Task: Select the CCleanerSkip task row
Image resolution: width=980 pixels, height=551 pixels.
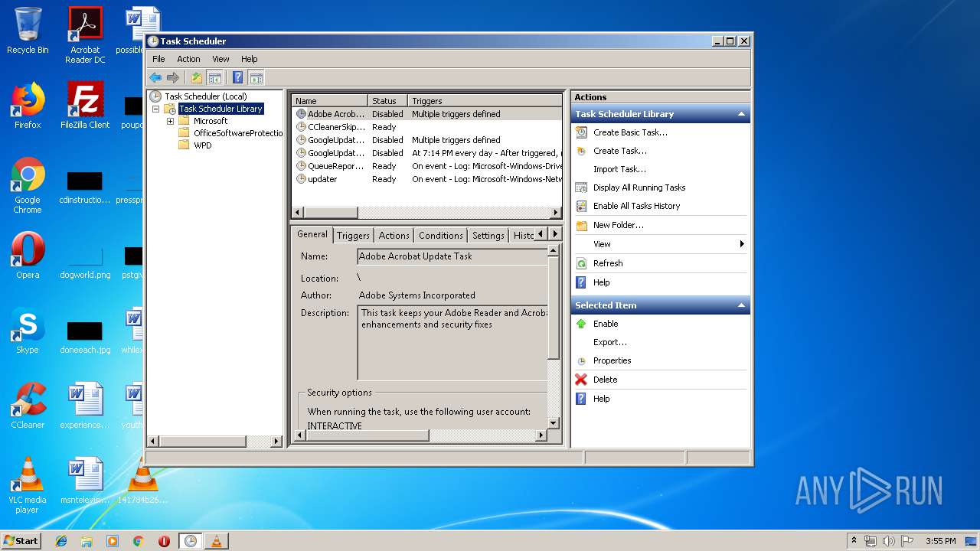Action: coord(427,127)
